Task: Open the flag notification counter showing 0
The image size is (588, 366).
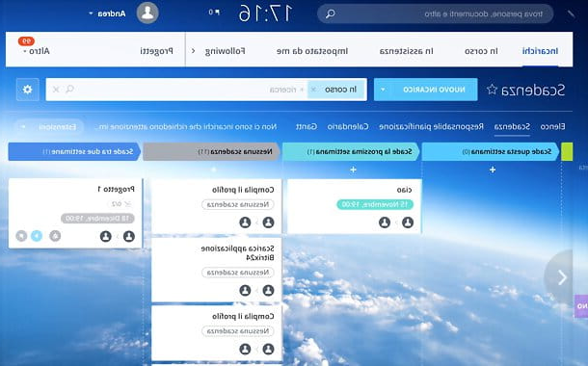Action: [x=214, y=13]
